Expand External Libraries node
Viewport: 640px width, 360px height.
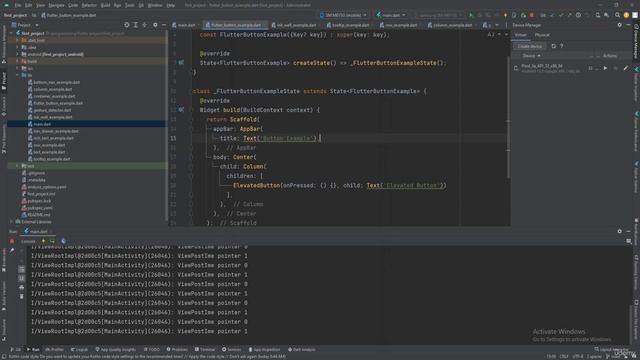pos(11,222)
